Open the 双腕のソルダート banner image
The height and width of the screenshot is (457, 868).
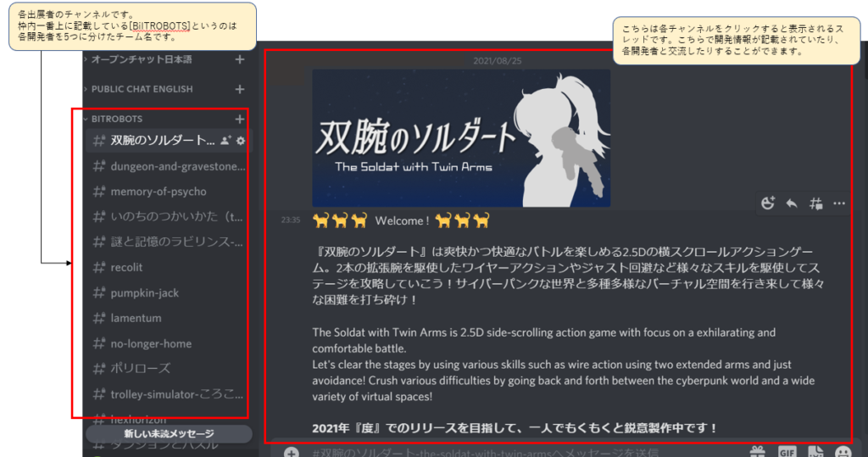pos(460,137)
